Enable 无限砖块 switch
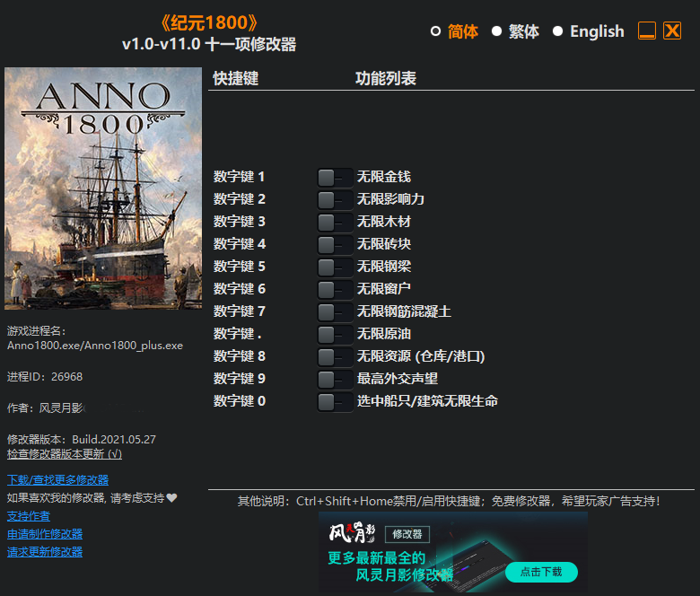Screen dimensions: 700x596 coord(335,244)
